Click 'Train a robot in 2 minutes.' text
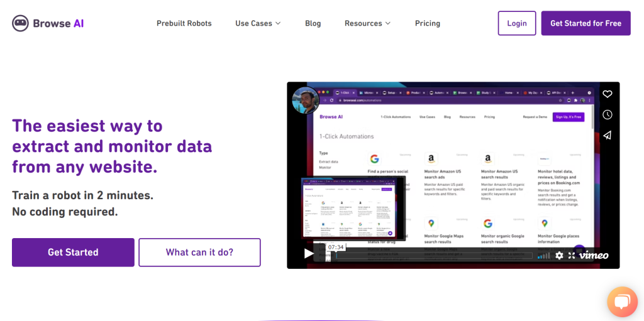Image resolution: width=644 pixels, height=321 pixels. (82, 195)
